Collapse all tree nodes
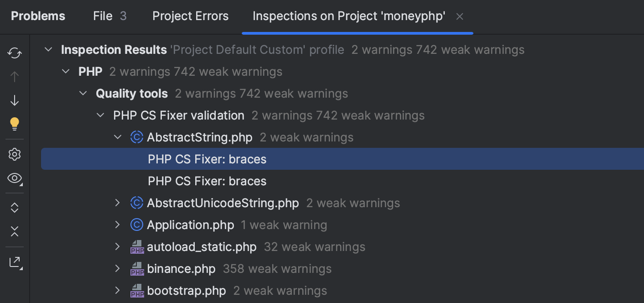Image resolution: width=644 pixels, height=303 pixels. pyautogui.click(x=14, y=231)
